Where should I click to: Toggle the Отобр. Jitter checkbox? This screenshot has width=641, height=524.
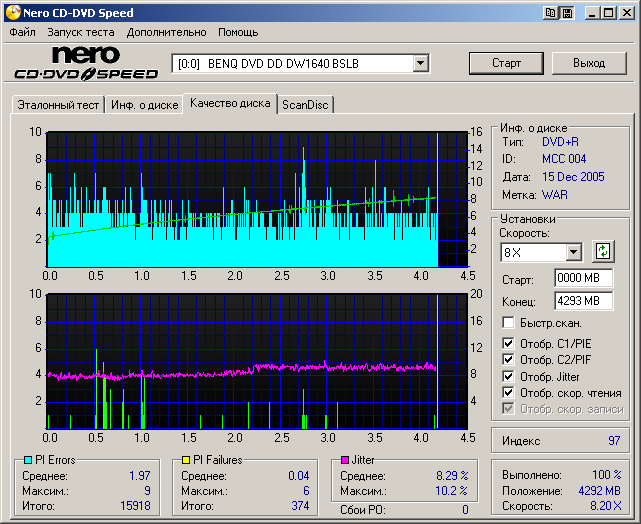pyautogui.click(x=509, y=377)
